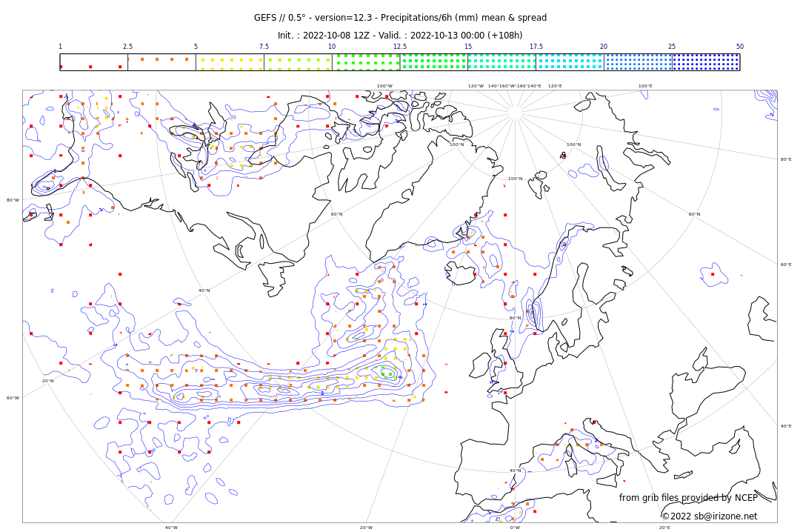Click the 80°W label on the left axis

click(13, 200)
